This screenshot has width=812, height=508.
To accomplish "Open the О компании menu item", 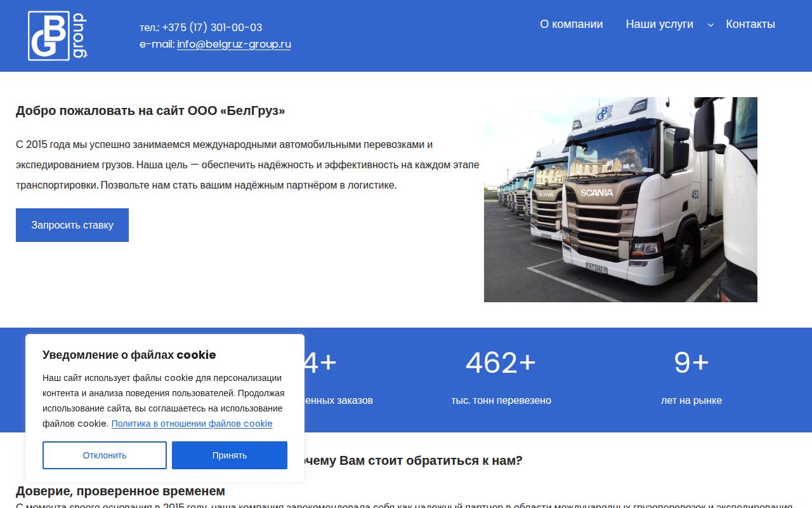I will click(x=571, y=24).
